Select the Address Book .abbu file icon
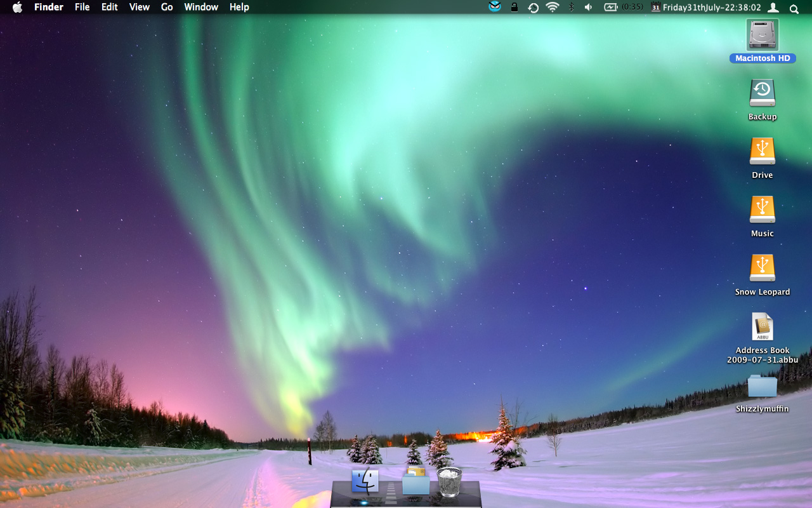The image size is (812, 508). pyautogui.click(x=763, y=326)
